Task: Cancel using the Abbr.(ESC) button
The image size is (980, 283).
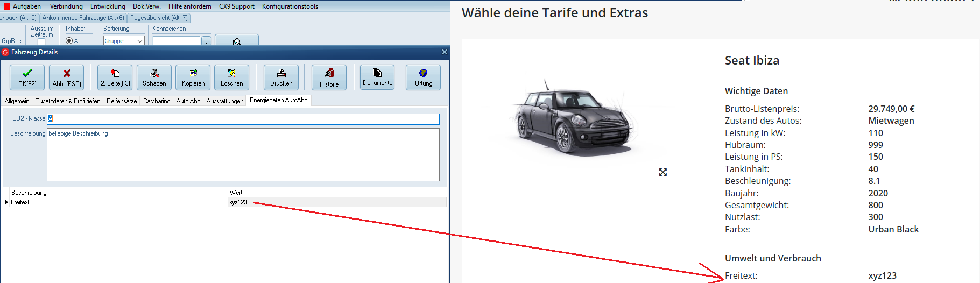Action: [67, 77]
